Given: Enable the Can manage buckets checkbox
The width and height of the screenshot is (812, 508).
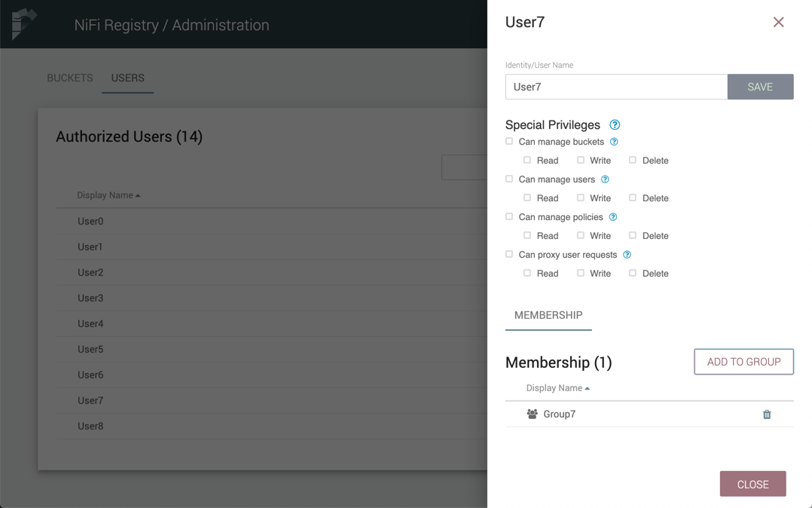Looking at the screenshot, I should coord(509,142).
